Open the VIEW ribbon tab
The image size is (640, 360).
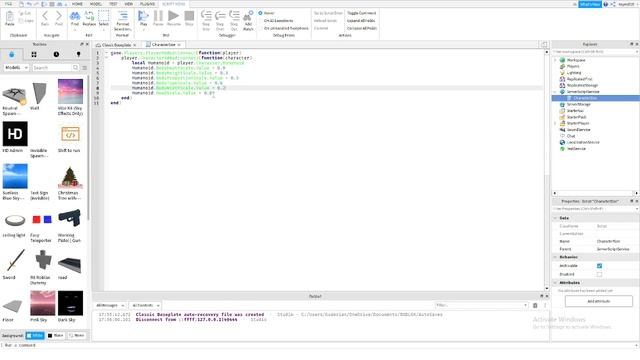[129, 4]
